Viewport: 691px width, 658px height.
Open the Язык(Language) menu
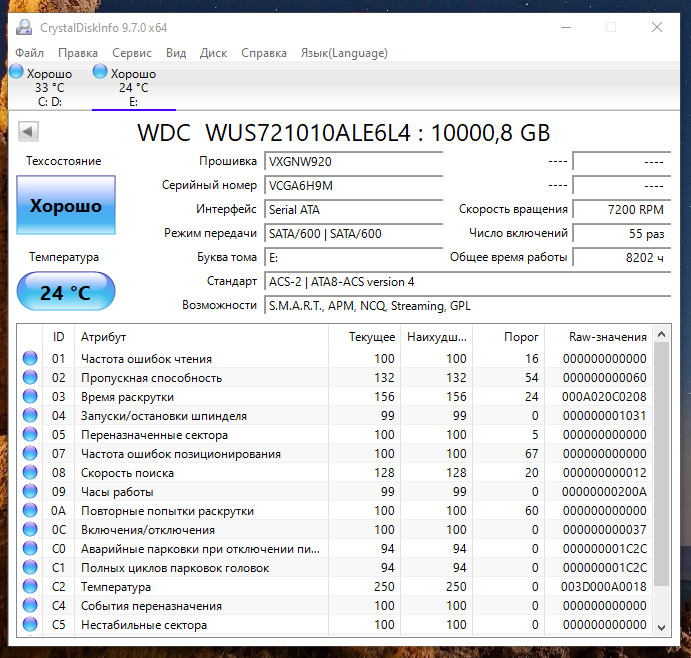click(x=343, y=52)
